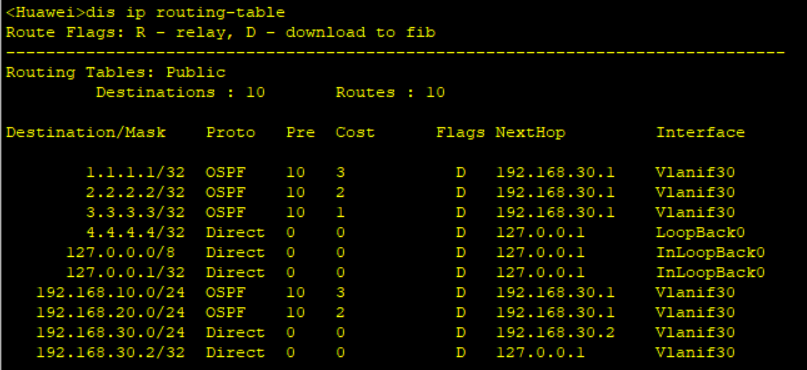807x370 pixels.
Task: Select the 'Routing Tables: Public' text
Action: [x=116, y=73]
